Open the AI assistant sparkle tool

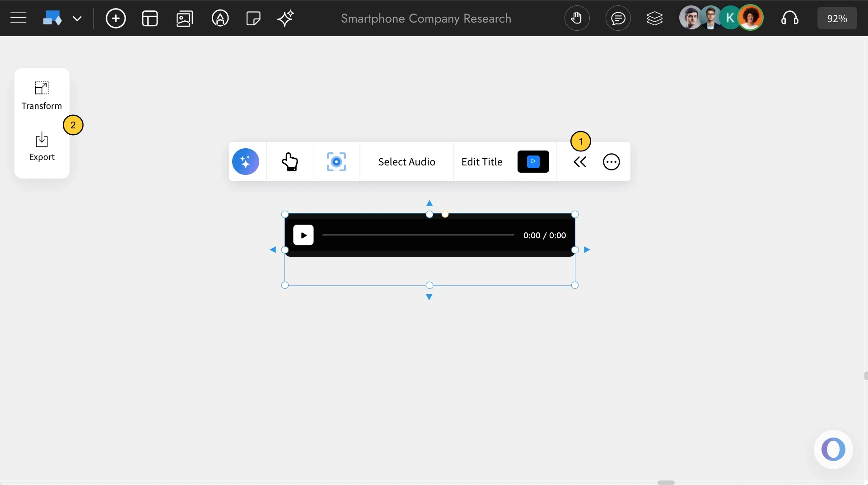(x=285, y=18)
